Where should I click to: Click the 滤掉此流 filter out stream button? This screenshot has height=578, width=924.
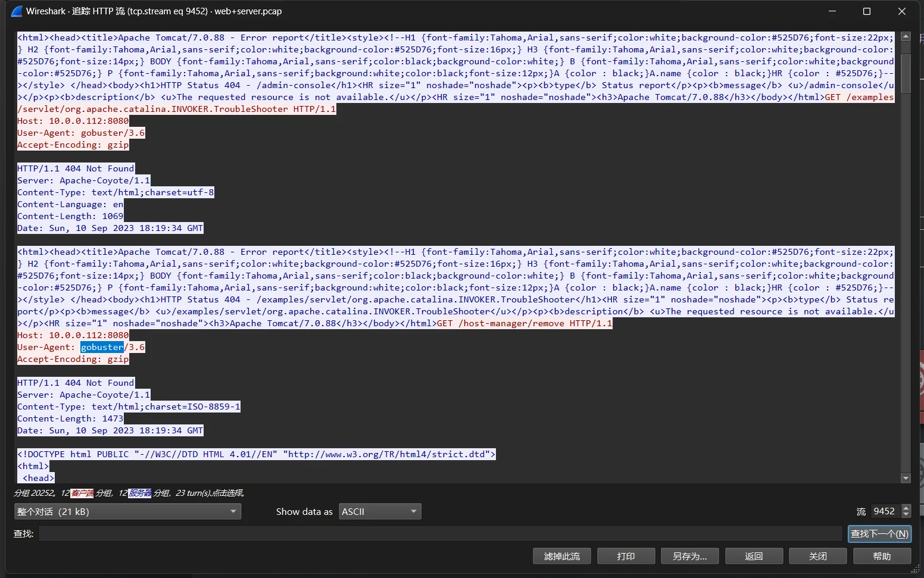[561, 556]
